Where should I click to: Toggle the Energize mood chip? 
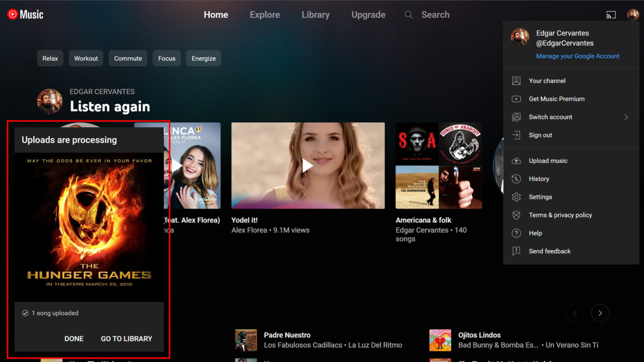click(x=203, y=58)
